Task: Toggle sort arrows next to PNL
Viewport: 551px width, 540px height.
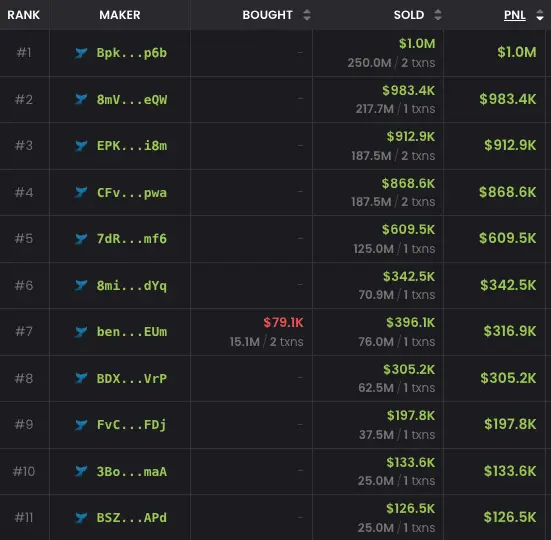Action: 540,15
